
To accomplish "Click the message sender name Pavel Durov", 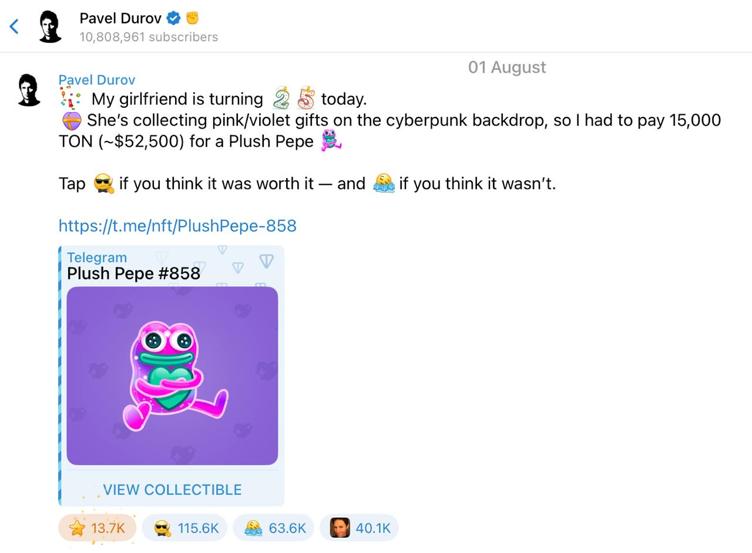I will (x=97, y=80).
